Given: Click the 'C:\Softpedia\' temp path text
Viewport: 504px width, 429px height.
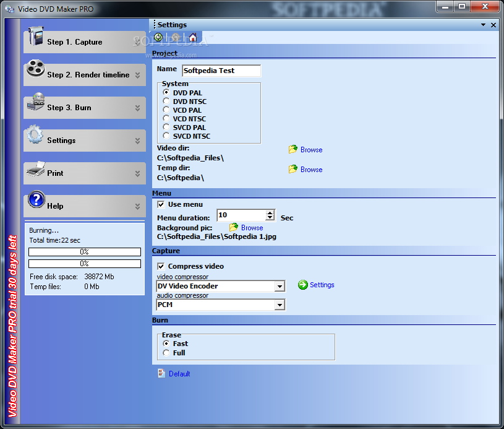Looking at the screenshot, I should [181, 178].
